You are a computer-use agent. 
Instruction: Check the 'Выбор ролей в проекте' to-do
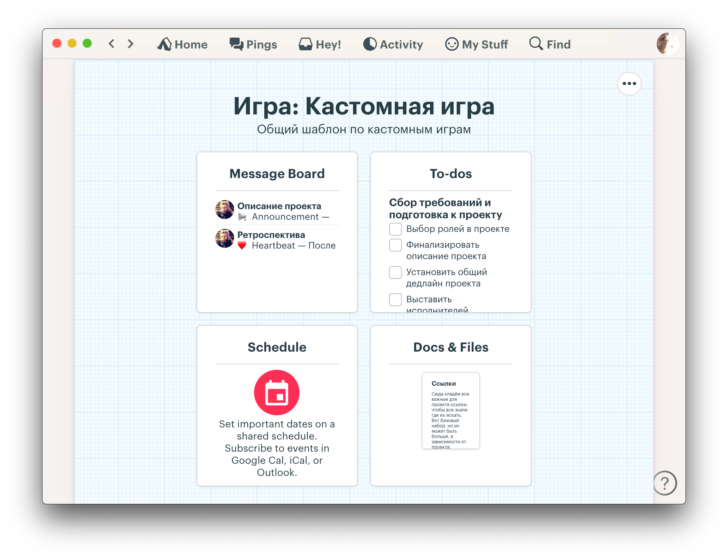pyautogui.click(x=395, y=229)
